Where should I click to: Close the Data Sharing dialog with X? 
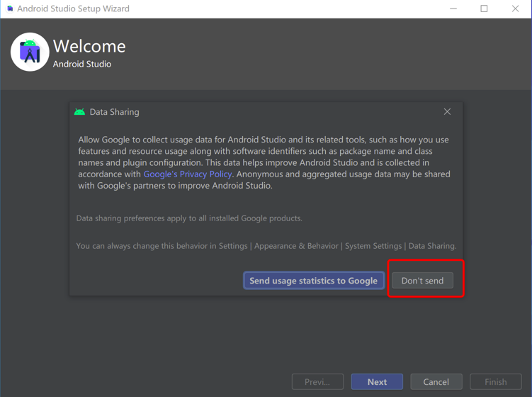(447, 111)
